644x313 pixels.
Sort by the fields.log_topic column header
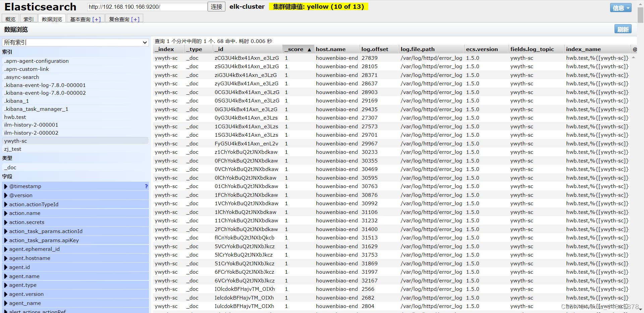point(536,49)
